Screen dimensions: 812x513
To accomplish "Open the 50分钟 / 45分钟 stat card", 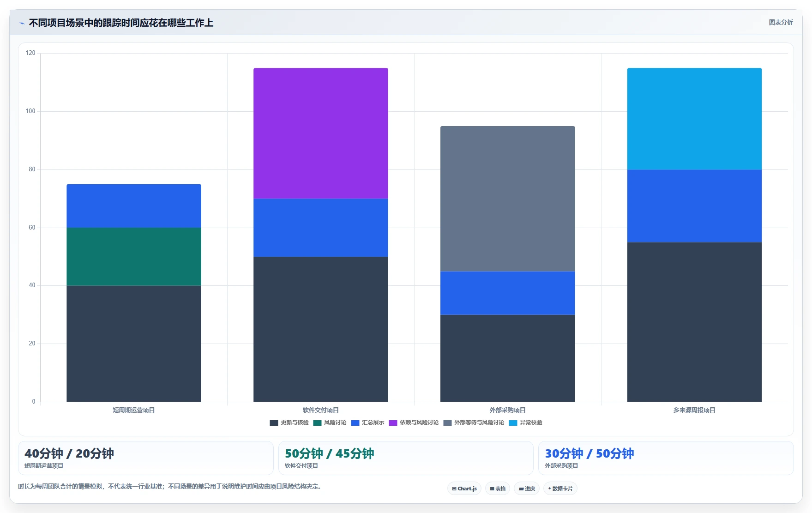I will (406, 458).
